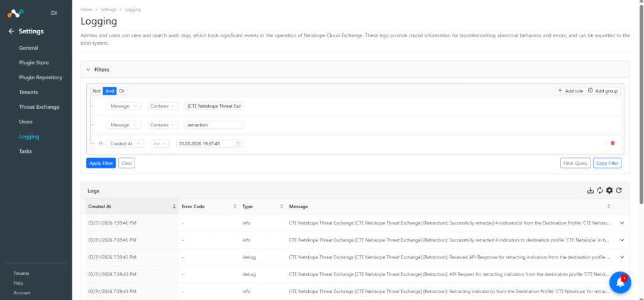Sort by Message column arrows

click(609, 207)
